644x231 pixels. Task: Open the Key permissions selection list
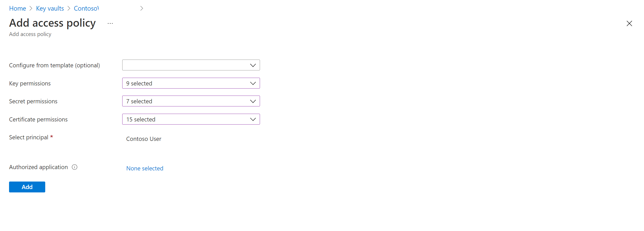[191, 83]
